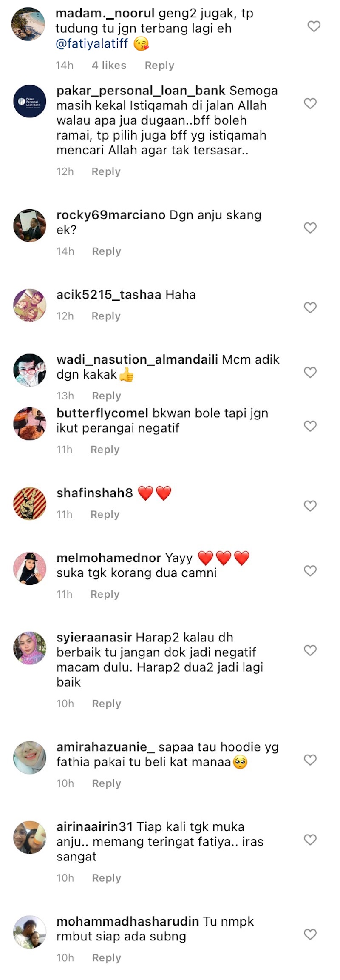Reply to rocky69marciano's comment
The image size is (340, 980).
pyautogui.click(x=107, y=251)
